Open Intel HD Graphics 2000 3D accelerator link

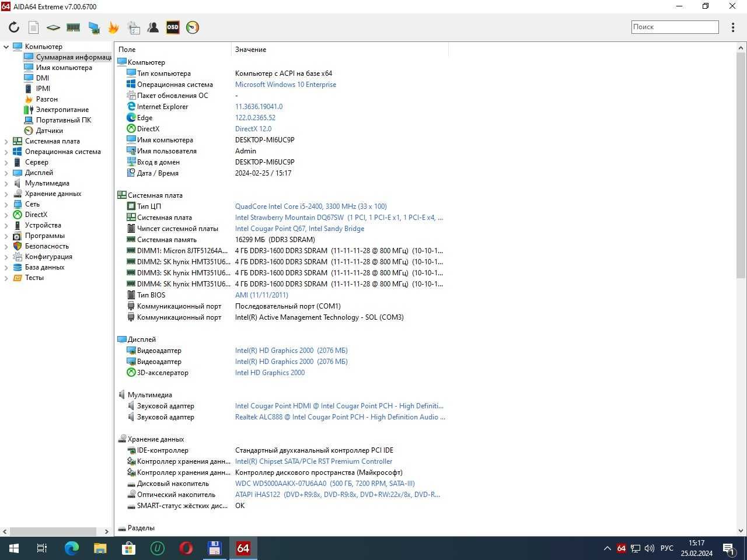pyautogui.click(x=270, y=373)
